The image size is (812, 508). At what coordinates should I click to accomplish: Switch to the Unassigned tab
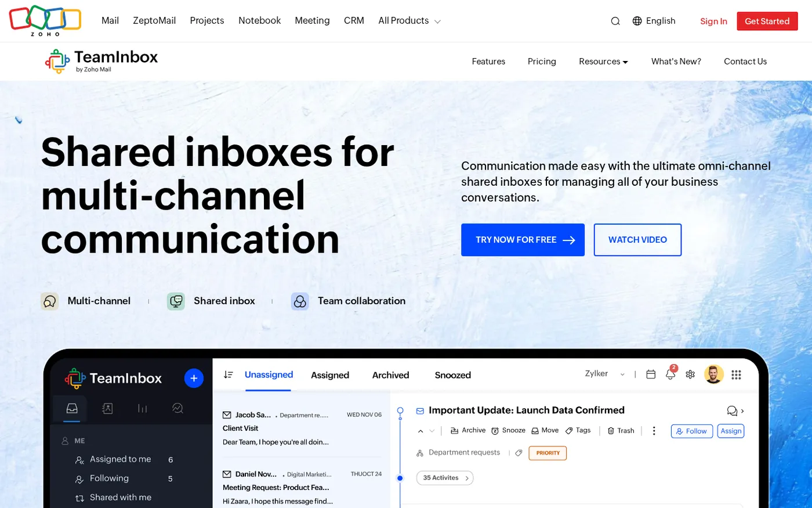(269, 375)
